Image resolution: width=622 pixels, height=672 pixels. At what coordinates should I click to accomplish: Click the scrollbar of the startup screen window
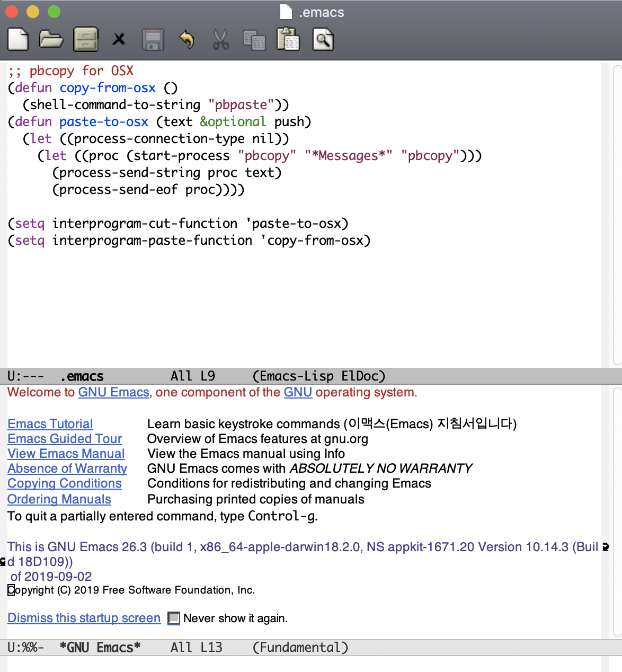(617, 511)
